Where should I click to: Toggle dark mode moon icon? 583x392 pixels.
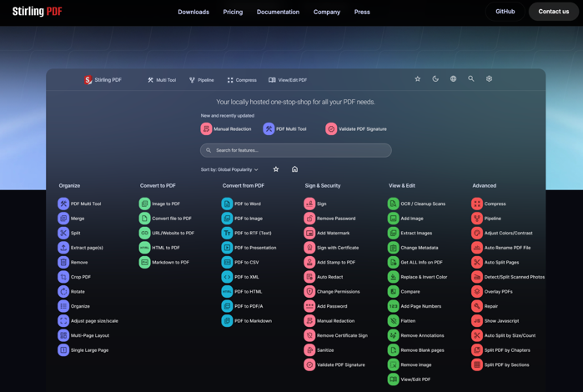pyautogui.click(x=435, y=79)
